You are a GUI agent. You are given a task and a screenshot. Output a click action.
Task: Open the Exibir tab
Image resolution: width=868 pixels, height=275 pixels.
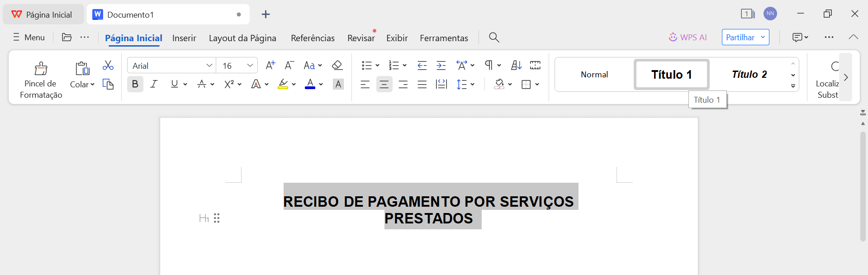coord(397,38)
